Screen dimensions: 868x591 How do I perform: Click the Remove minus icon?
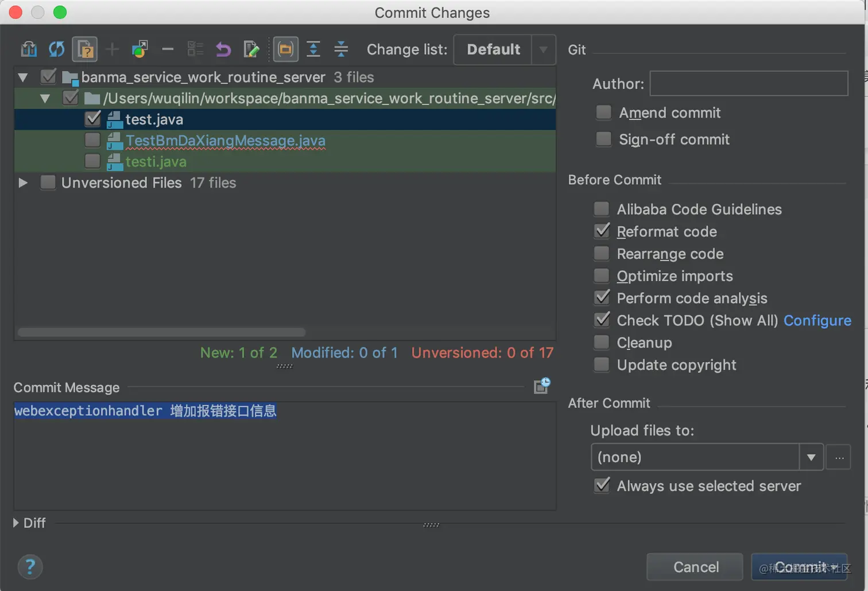click(x=168, y=49)
